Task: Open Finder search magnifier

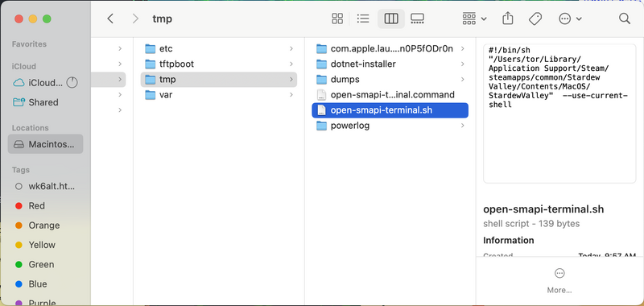Action: point(625,19)
